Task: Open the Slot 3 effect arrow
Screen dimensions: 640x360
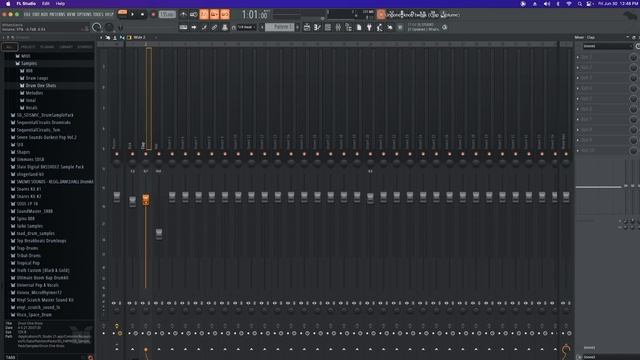Action: pos(578,78)
